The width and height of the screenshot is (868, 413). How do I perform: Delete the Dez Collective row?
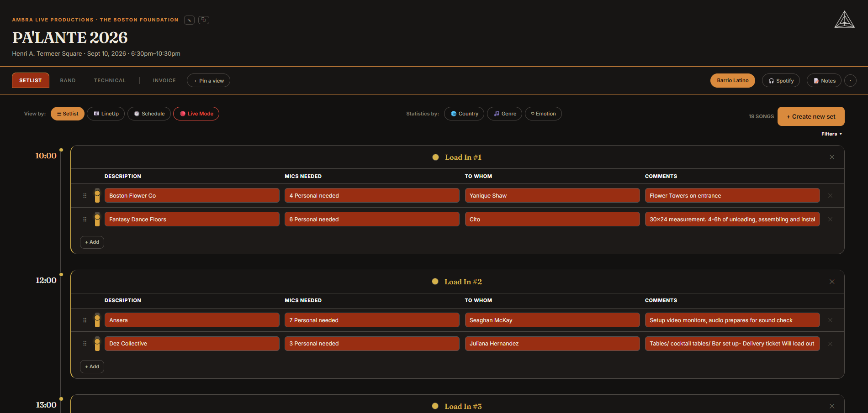830,344
